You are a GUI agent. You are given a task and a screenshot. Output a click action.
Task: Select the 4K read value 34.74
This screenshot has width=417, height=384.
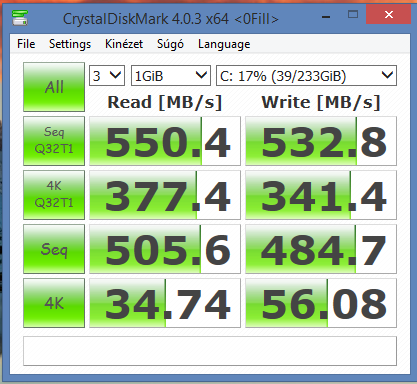(165, 303)
